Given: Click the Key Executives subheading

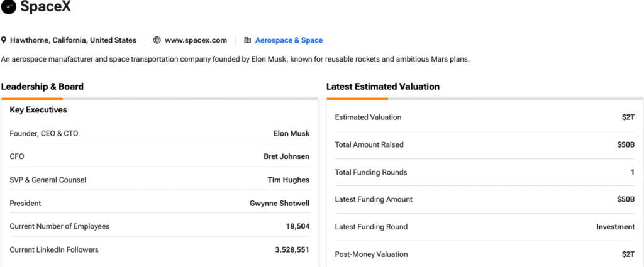Looking at the screenshot, I should (x=38, y=110).
